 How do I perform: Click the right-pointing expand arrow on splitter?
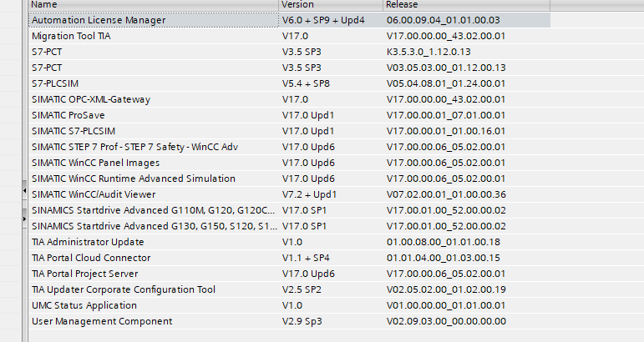pos(25,219)
